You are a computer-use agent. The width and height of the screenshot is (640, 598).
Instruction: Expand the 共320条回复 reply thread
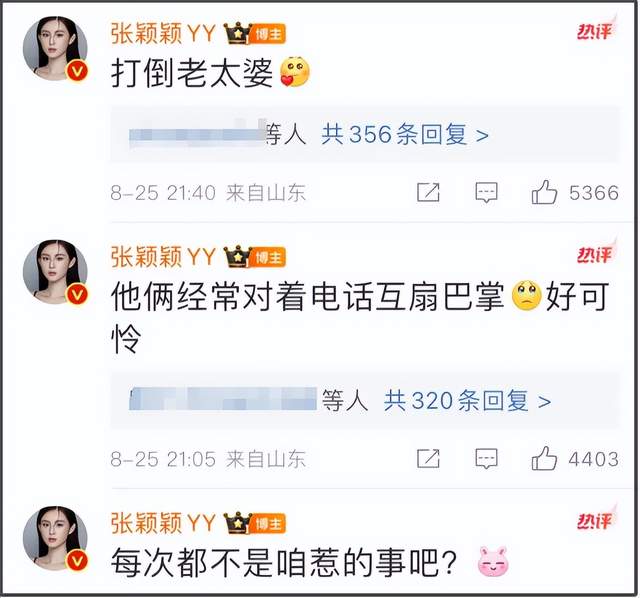point(467,400)
